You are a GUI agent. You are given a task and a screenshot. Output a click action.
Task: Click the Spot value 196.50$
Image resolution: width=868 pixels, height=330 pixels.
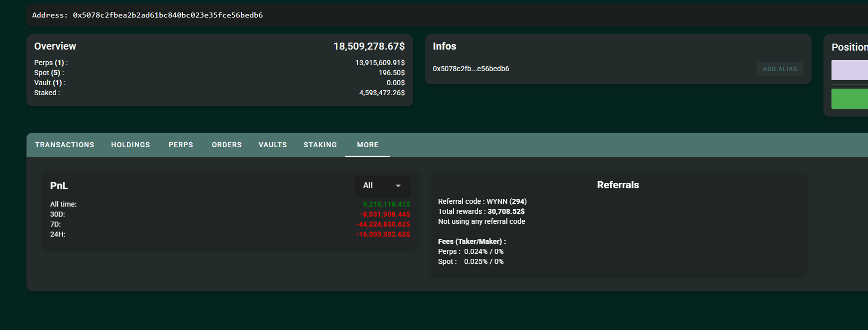(391, 73)
